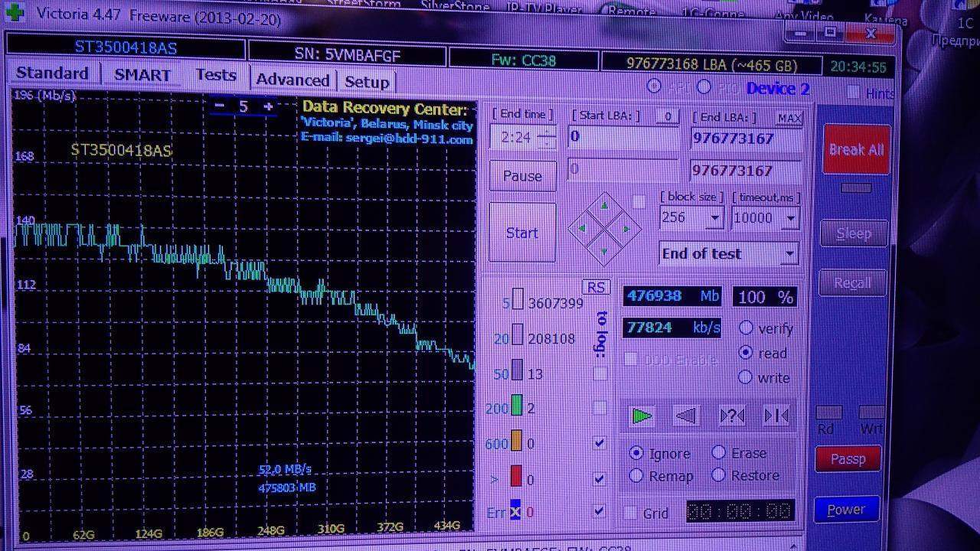Expand the End of test dropdown
The image size is (980, 551).
(789, 254)
